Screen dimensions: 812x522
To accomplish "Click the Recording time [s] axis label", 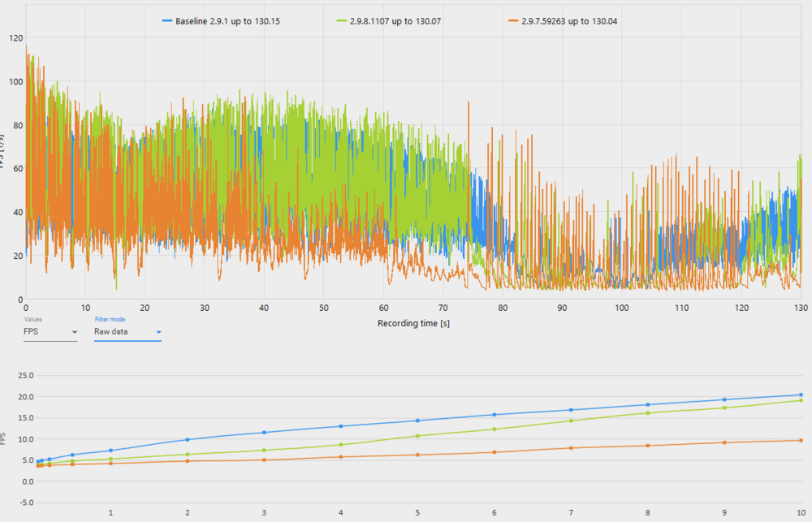I will click(413, 323).
